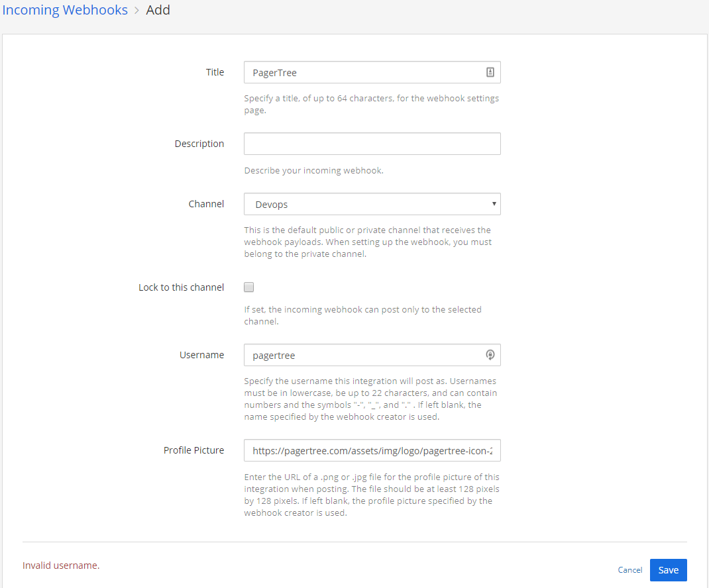Click the 'Invalid username.' error message

(61, 565)
